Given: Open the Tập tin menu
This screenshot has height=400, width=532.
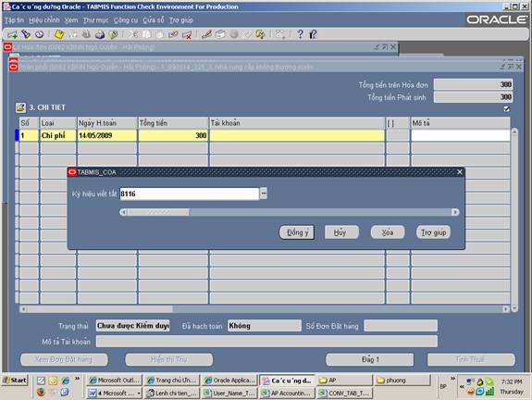Looking at the screenshot, I should 14,20.
